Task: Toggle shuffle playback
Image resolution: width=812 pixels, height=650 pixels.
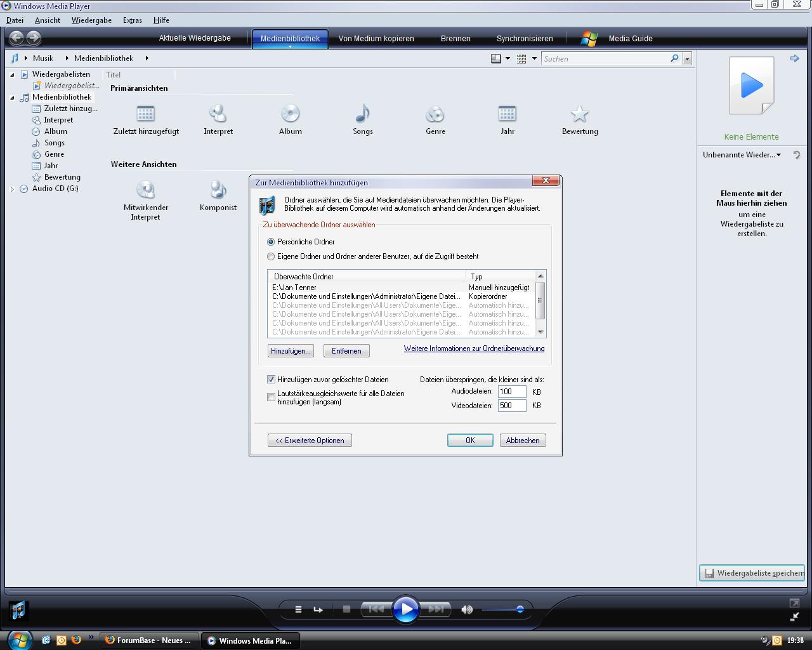Action: click(298, 609)
